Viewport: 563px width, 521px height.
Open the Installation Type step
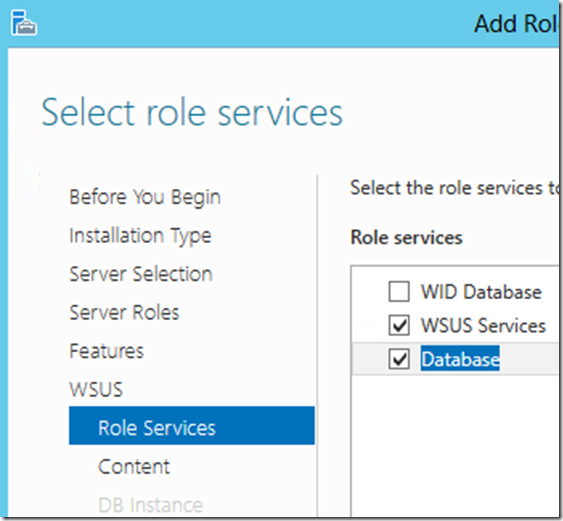[140, 236]
